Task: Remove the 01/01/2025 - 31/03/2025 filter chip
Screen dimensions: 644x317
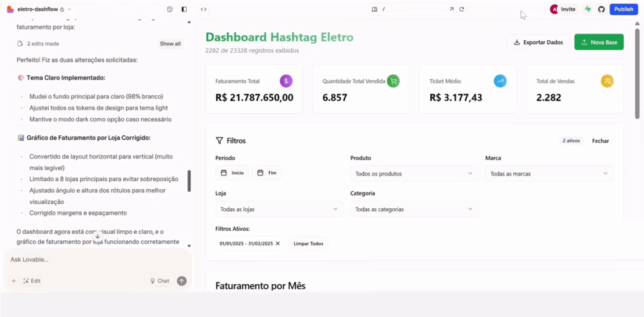Action: click(x=277, y=243)
